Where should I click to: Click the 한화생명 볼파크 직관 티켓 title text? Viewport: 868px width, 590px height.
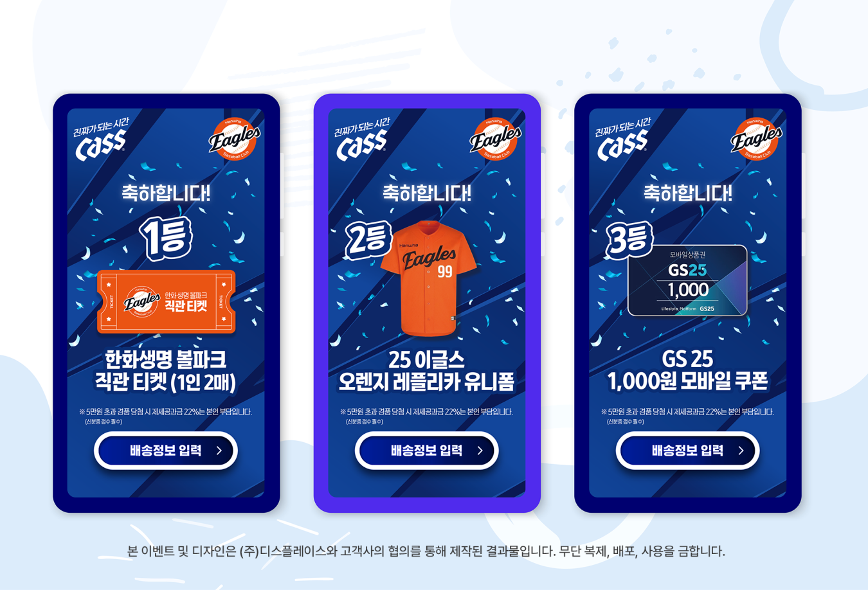pyautogui.click(x=166, y=371)
